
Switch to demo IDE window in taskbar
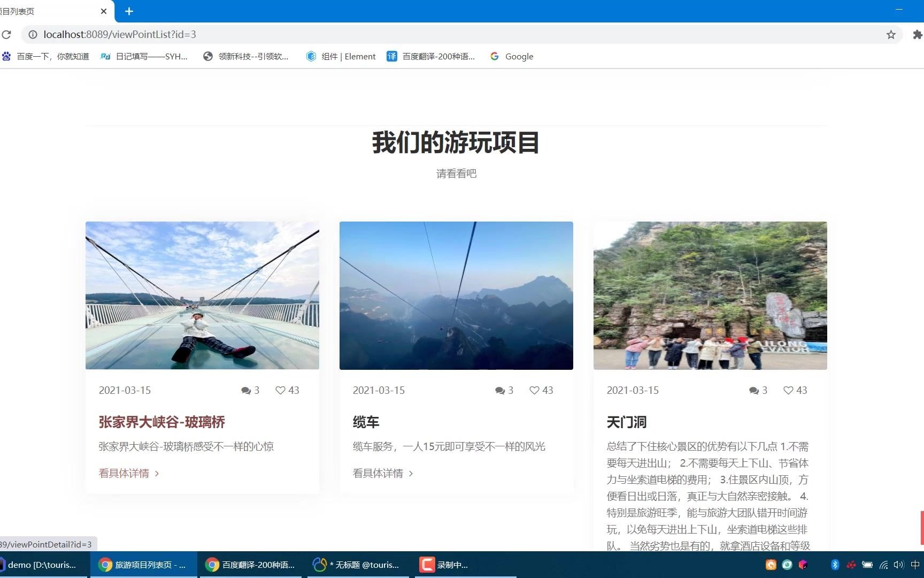tap(43, 565)
